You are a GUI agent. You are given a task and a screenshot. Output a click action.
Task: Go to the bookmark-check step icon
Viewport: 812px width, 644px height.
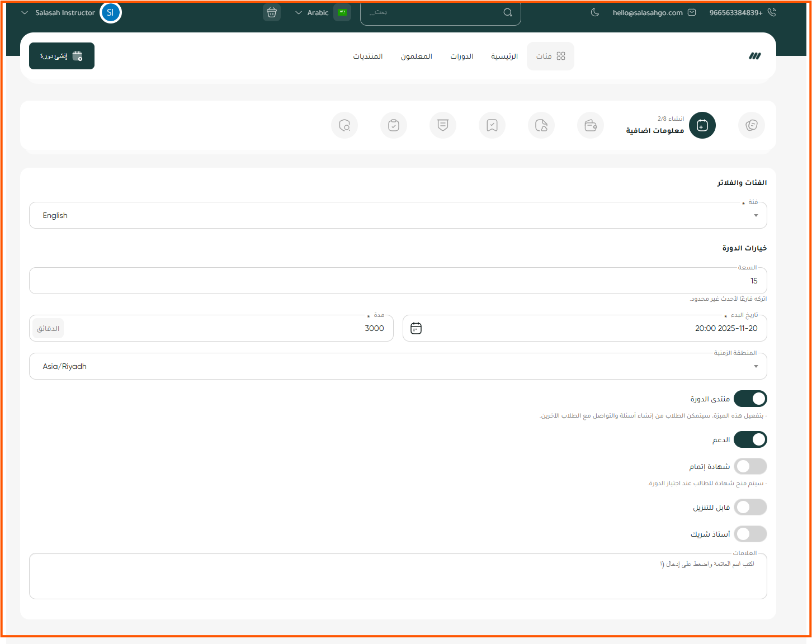(x=492, y=125)
